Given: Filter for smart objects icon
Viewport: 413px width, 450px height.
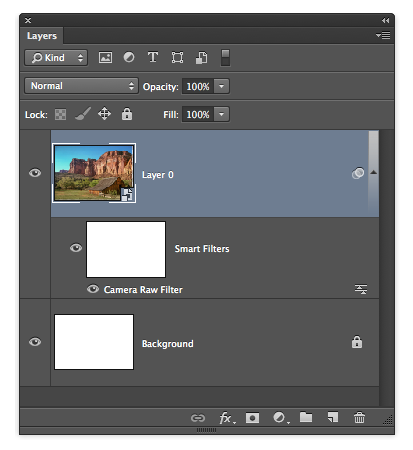Looking at the screenshot, I should (201, 57).
